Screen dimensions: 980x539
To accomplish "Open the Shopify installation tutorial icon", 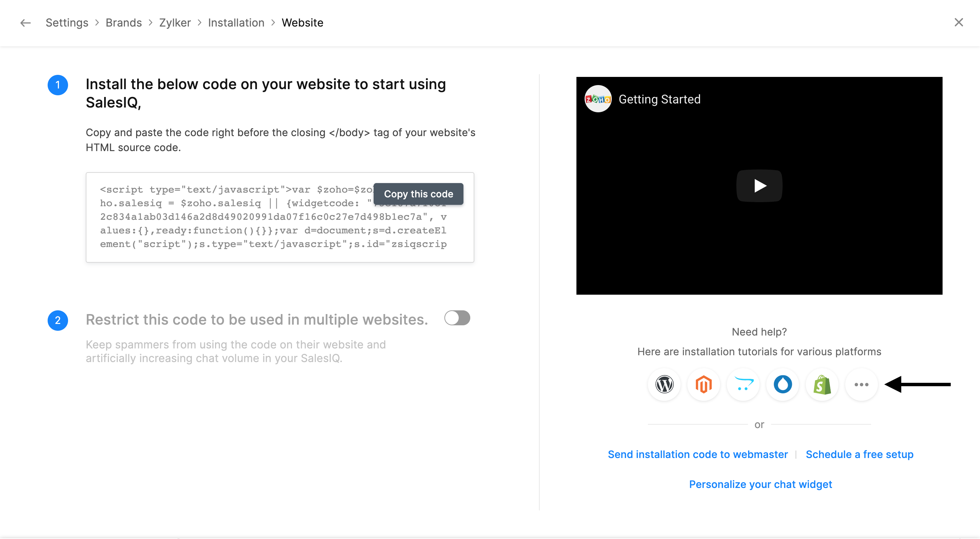I will [x=822, y=384].
